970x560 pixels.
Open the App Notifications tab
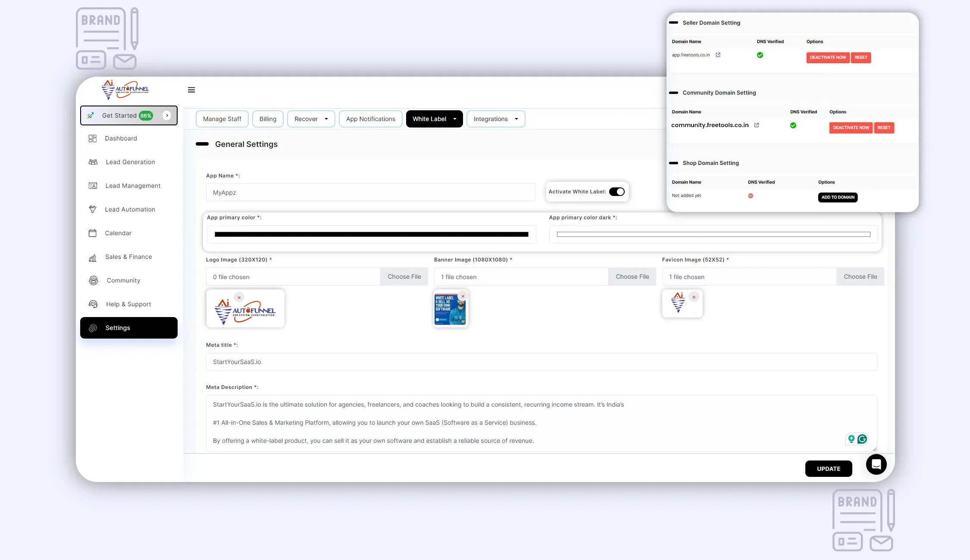371,119
